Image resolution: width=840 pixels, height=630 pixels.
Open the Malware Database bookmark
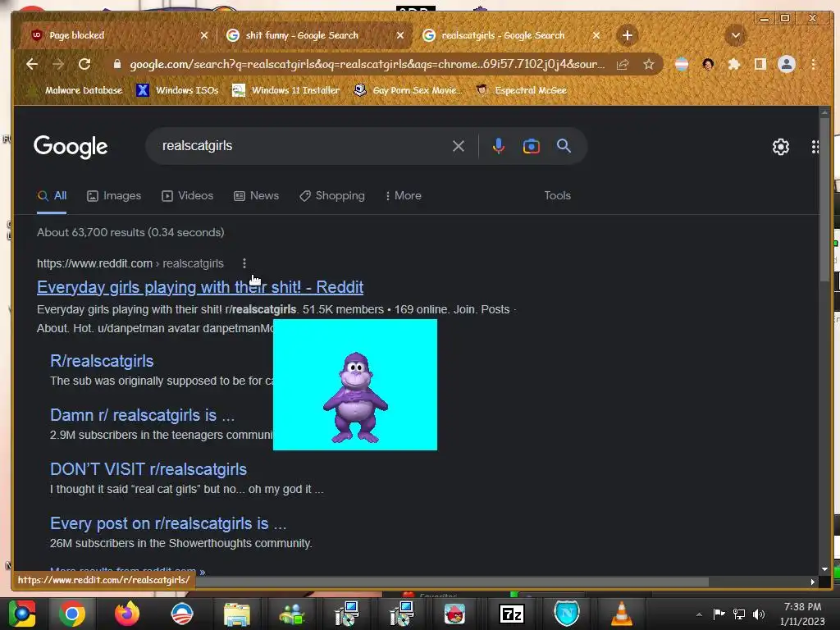tap(76, 90)
